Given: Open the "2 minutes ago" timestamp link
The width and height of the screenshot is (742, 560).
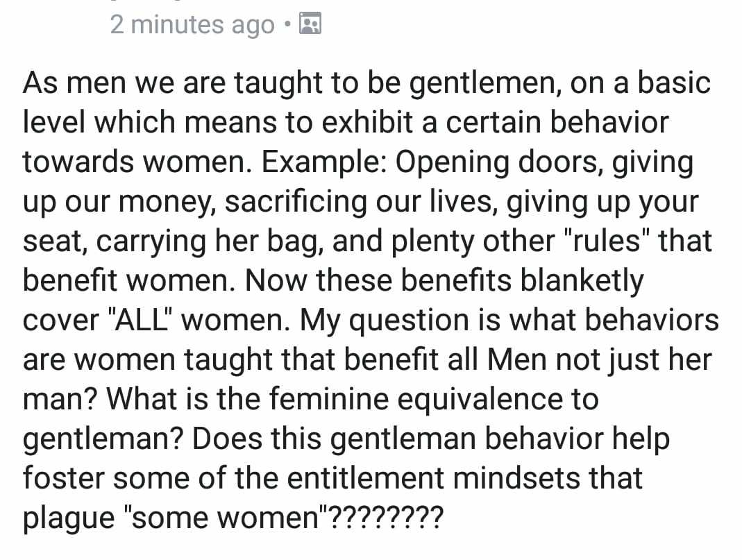Looking at the screenshot, I should tap(192, 24).
